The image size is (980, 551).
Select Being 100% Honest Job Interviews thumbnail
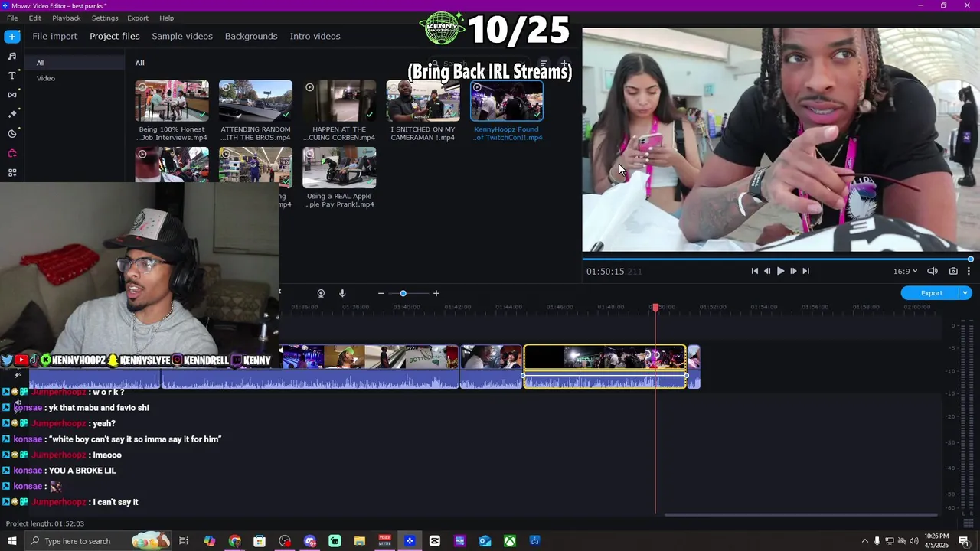pos(171,101)
